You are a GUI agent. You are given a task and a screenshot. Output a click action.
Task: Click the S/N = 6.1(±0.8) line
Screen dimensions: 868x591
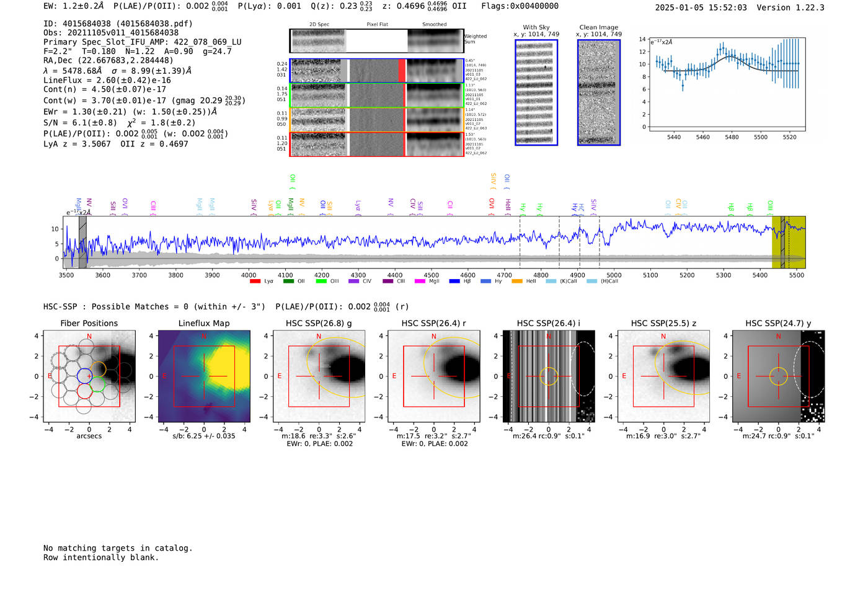click(x=120, y=123)
